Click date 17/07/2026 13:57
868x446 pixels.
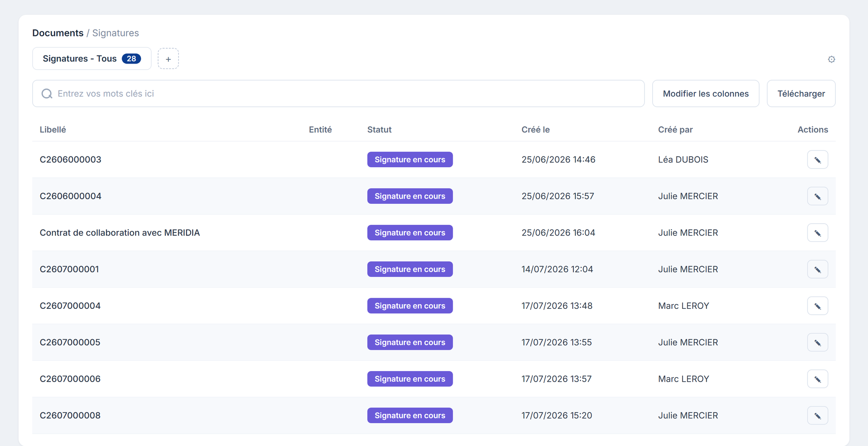(556, 379)
